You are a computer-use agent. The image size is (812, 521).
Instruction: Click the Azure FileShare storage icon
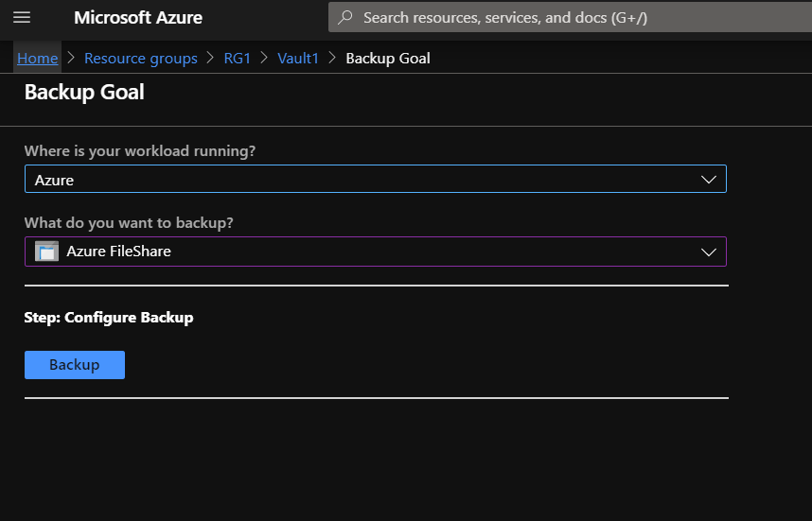pos(46,252)
